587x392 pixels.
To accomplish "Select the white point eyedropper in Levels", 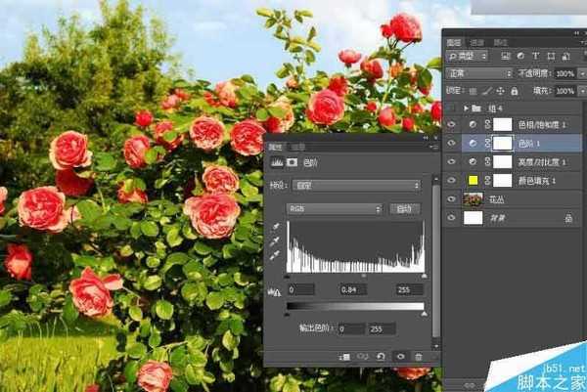I will 276,255.
